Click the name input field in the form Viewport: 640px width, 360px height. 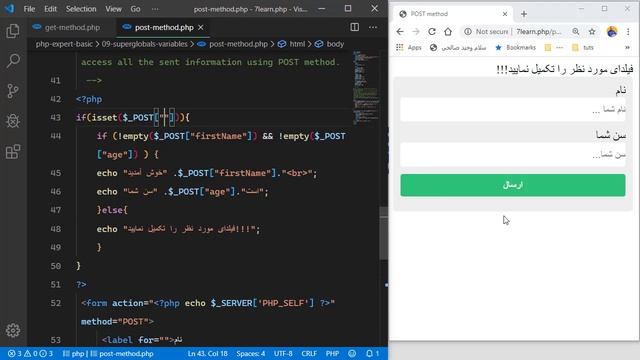(513, 109)
